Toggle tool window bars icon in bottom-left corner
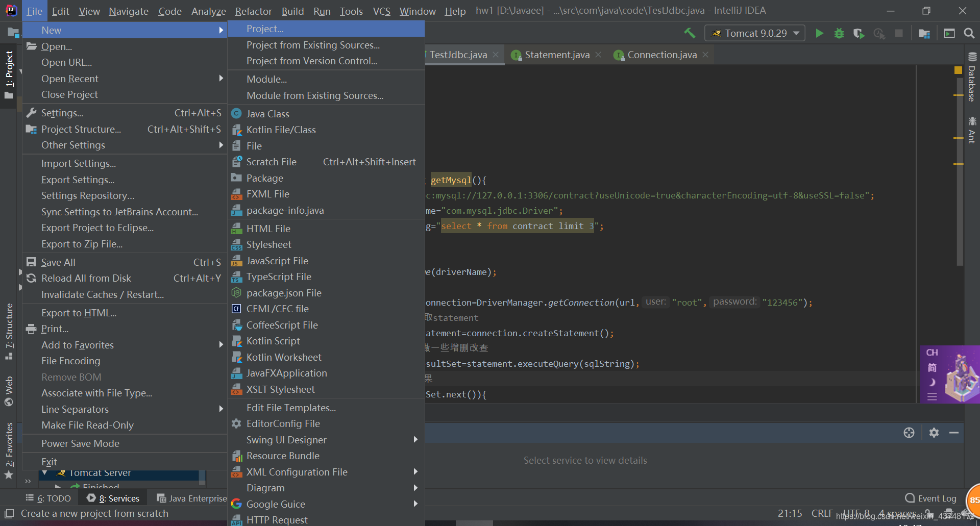Image resolution: width=980 pixels, height=526 pixels. click(9, 513)
